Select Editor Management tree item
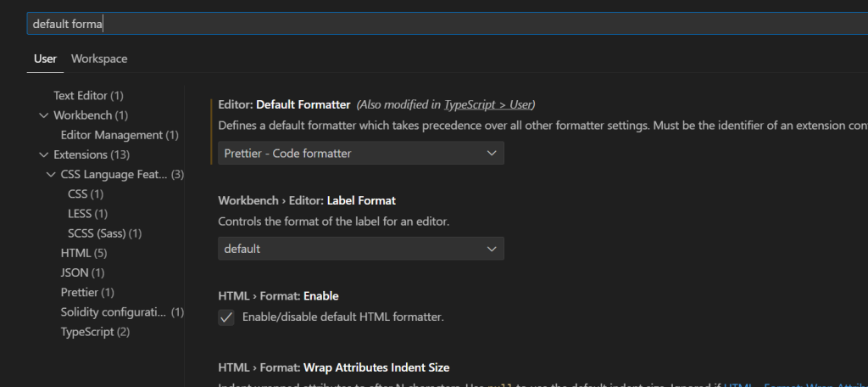 pyautogui.click(x=119, y=135)
